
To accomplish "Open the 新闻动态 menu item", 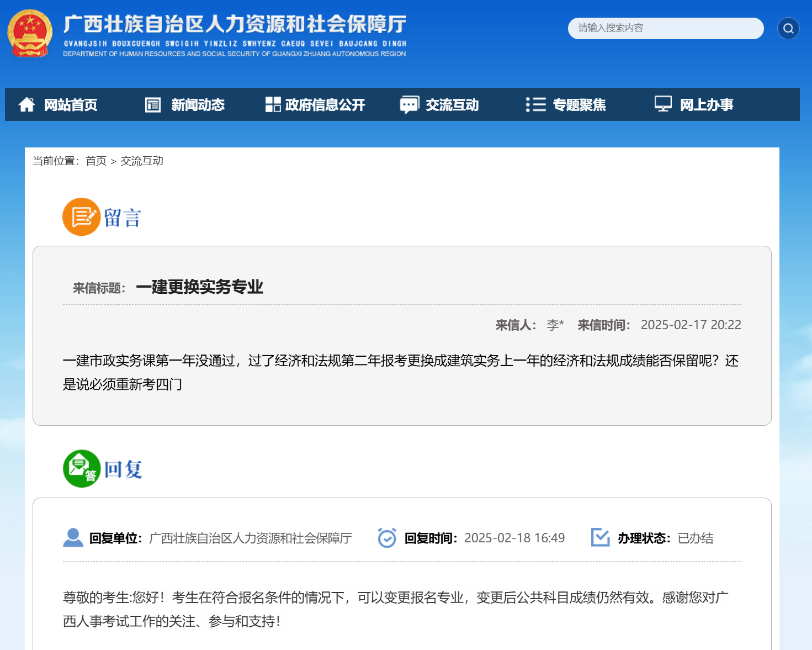I will [198, 105].
